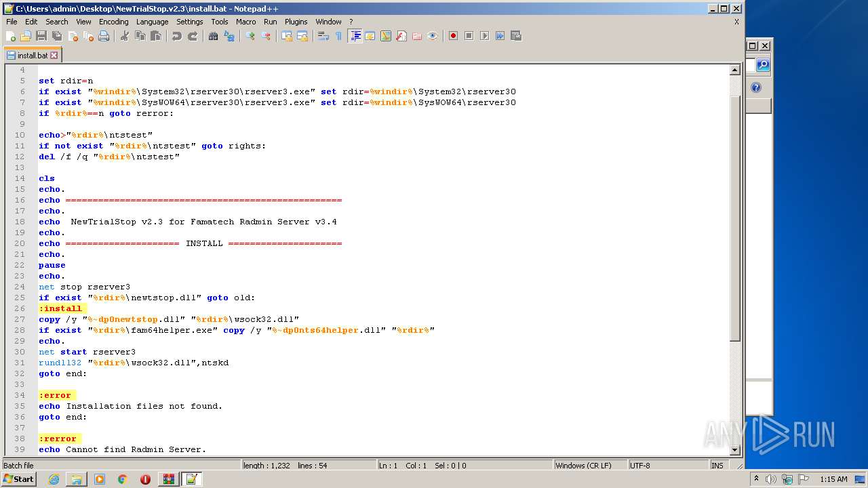
Task: Print the file using Print icon
Action: 104,36
